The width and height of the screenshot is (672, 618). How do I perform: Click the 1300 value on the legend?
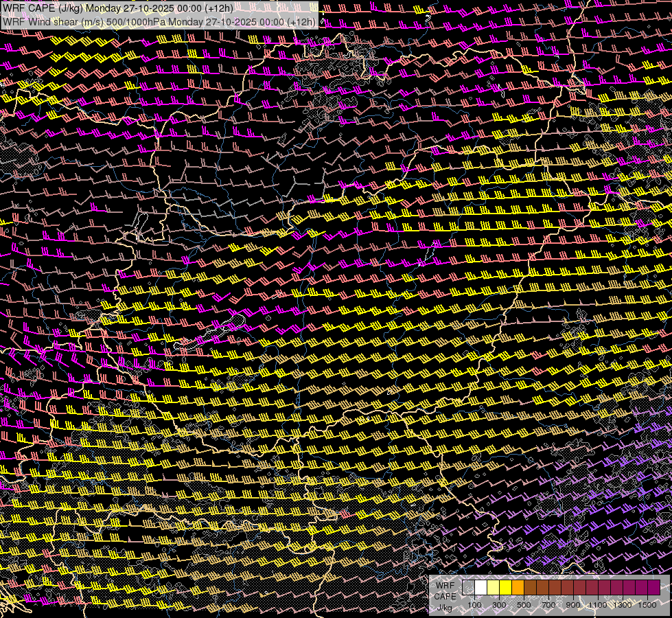(x=623, y=605)
